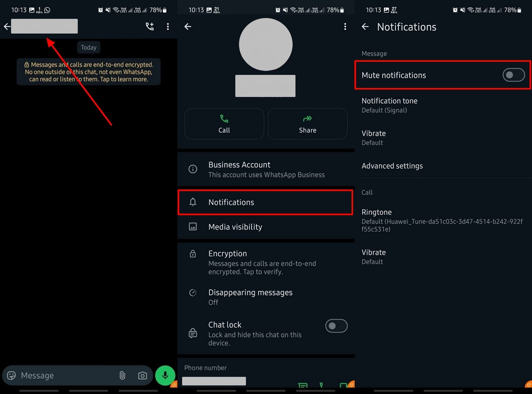This screenshot has width=532, height=394.
Task: Open Vibrate setting under Call
Action: (x=443, y=257)
